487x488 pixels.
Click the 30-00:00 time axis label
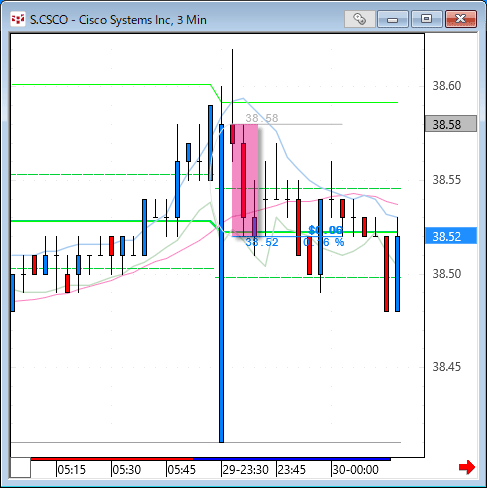[x=355, y=470]
